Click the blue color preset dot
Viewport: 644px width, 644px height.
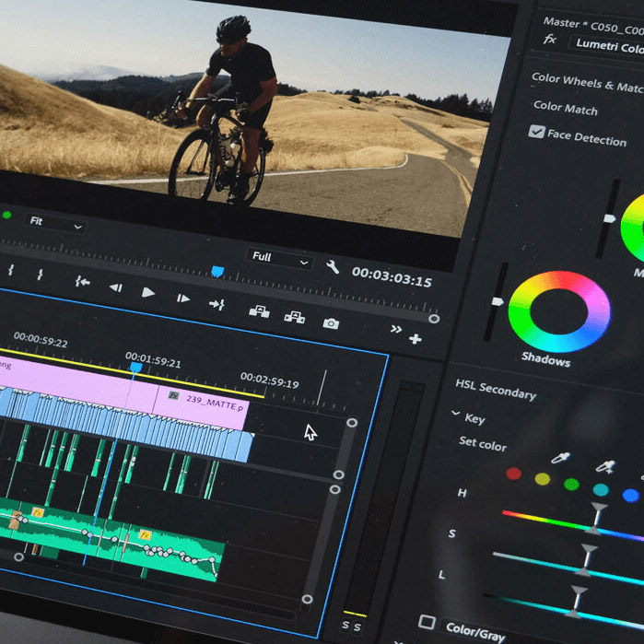point(630,496)
